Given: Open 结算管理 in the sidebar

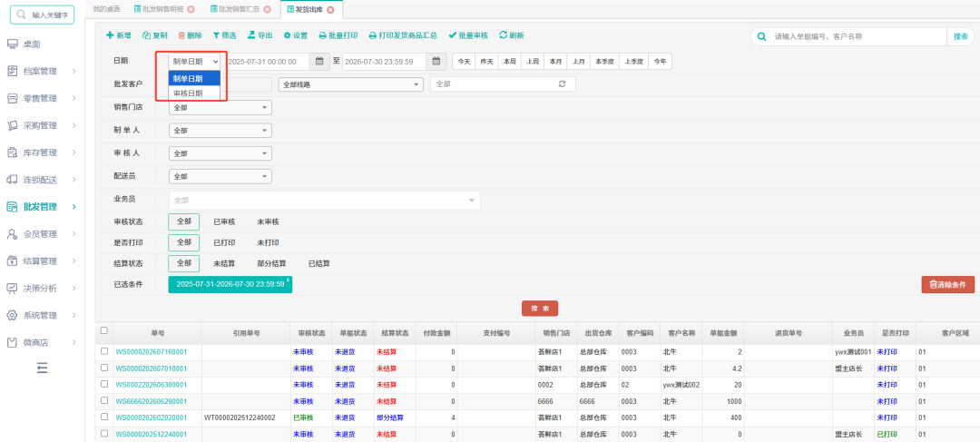Looking at the screenshot, I should pyautogui.click(x=40, y=261).
